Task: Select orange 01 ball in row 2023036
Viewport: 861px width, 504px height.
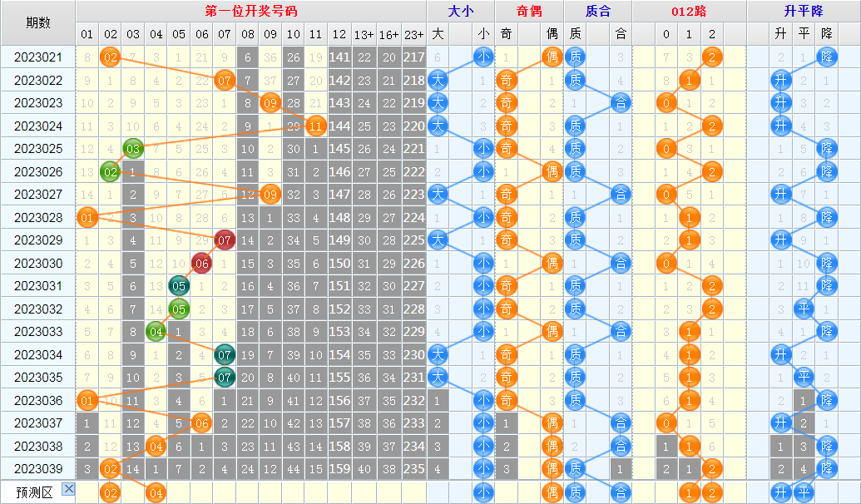Action: [x=87, y=400]
